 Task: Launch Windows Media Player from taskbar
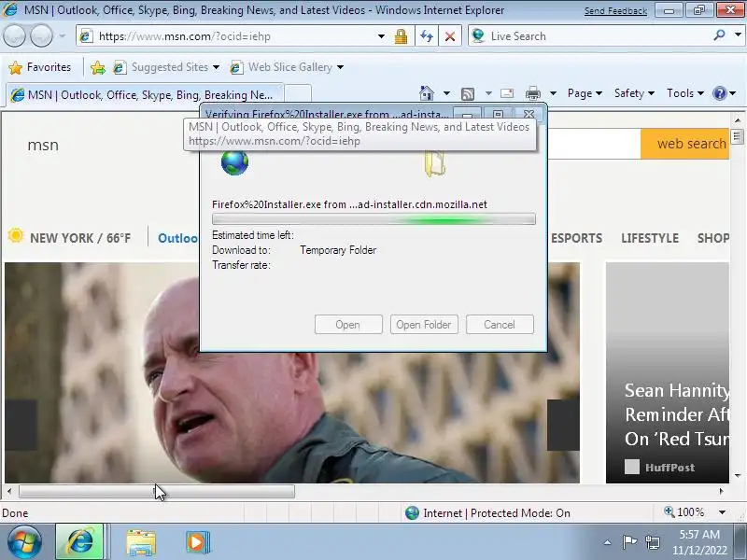[x=197, y=542]
